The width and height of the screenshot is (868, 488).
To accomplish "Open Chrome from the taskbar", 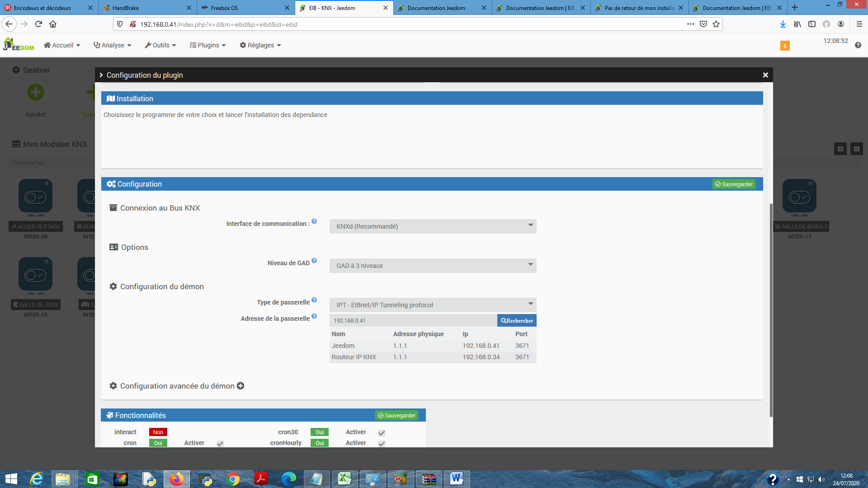I will pos(233,479).
